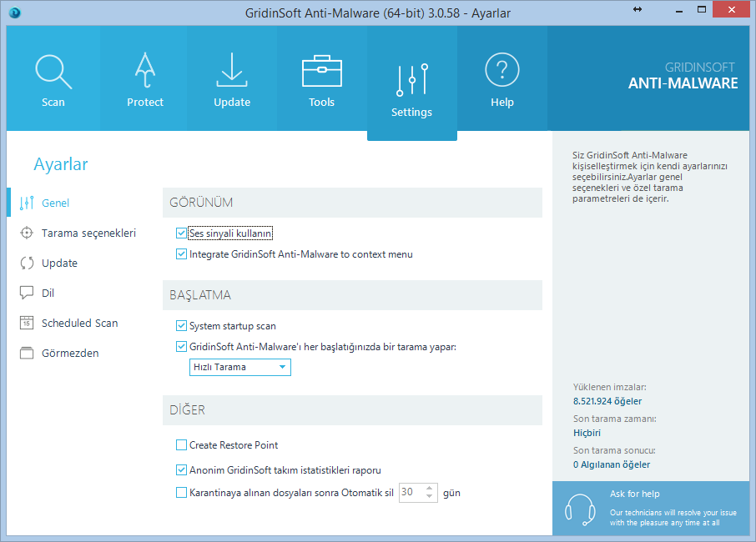The width and height of the screenshot is (756, 542).
Task: Open Scheduled Scan settings section
Action: pos(79,323)
